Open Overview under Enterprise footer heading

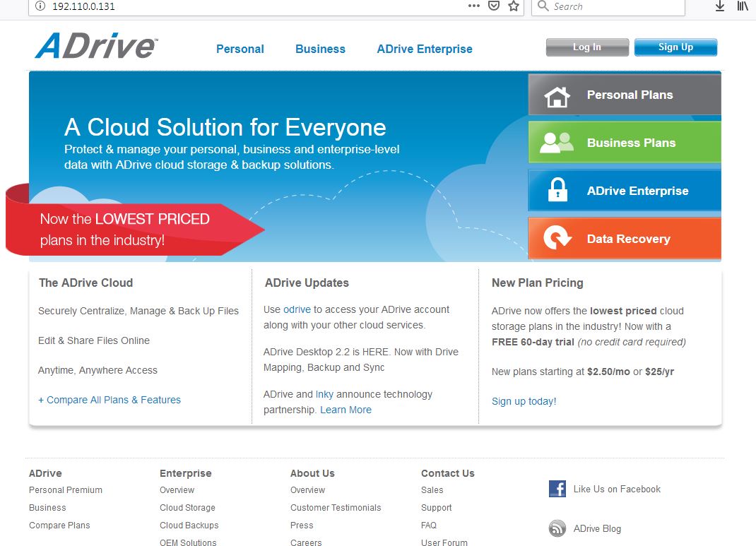[x=177, y=490]
